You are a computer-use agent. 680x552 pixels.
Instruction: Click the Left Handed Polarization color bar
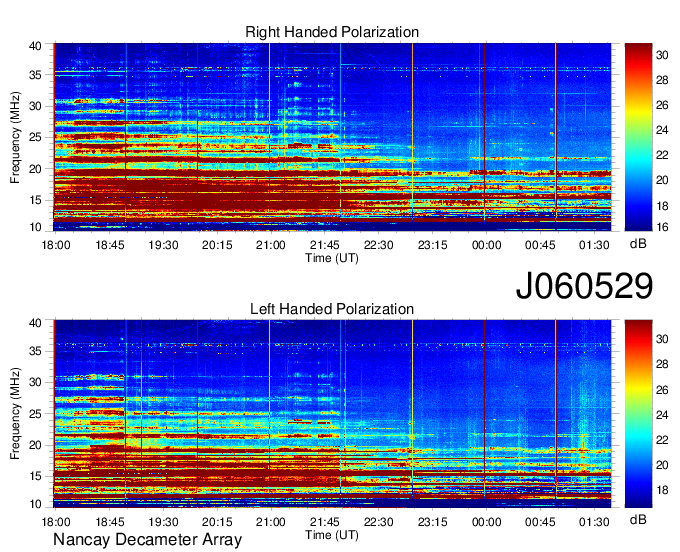[638, 414]
